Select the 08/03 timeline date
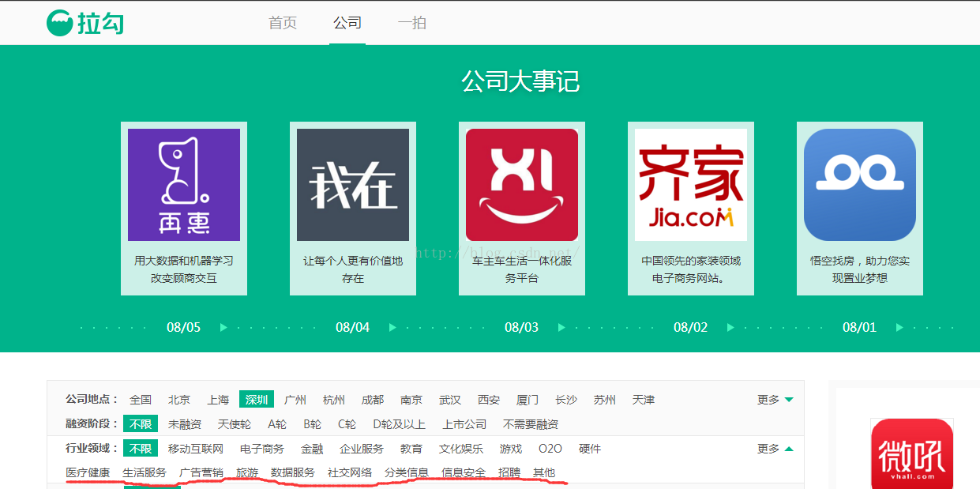 (521, 327)
